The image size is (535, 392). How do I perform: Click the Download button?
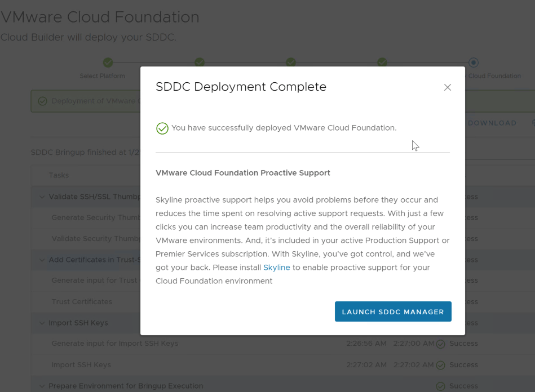click(x=492, y=123)
